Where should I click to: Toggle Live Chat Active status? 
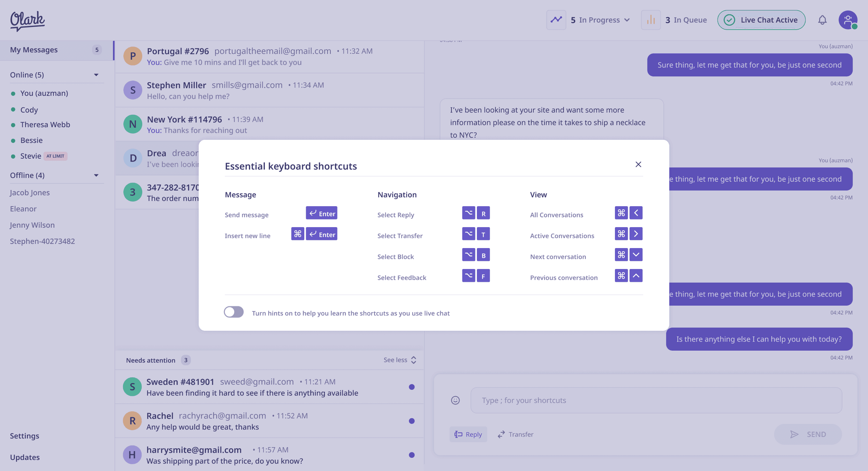tap(761, 20)
